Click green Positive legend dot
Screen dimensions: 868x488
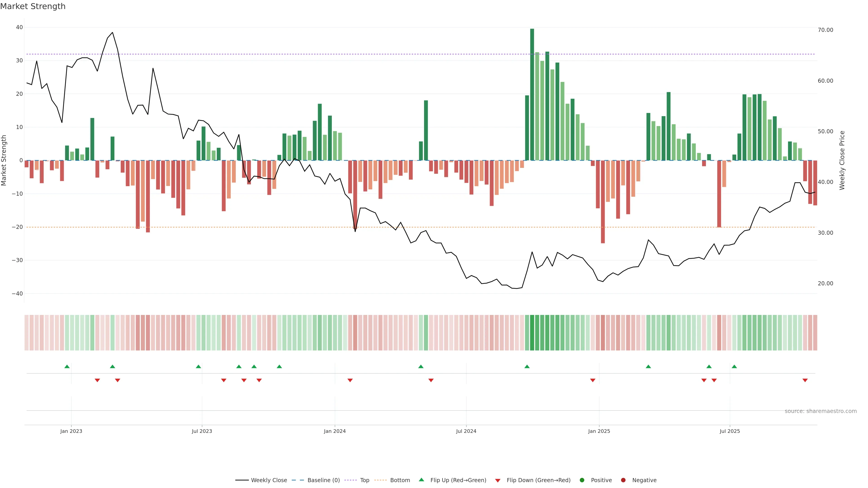582,480
